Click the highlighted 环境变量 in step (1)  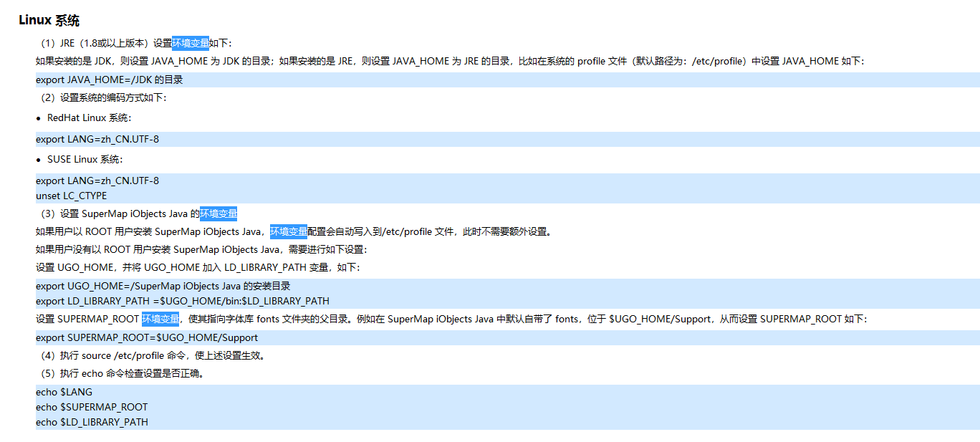191,43
